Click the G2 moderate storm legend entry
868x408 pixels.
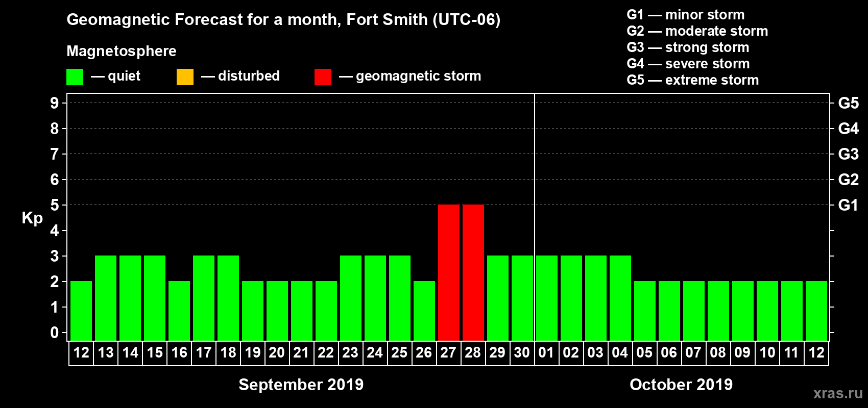(x=697, y=31)
